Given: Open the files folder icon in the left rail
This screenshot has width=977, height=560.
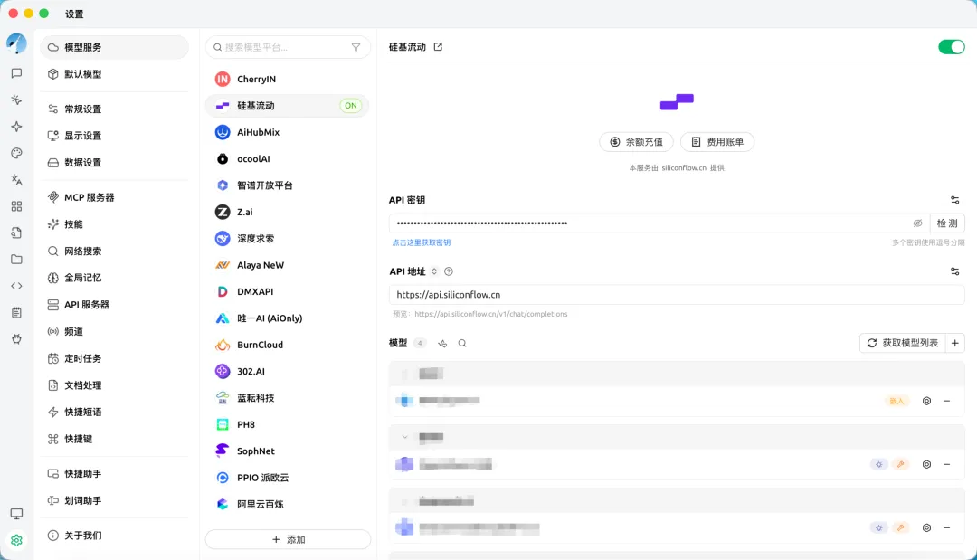Looking at the screenshot, I should click(x=16, y=259).
